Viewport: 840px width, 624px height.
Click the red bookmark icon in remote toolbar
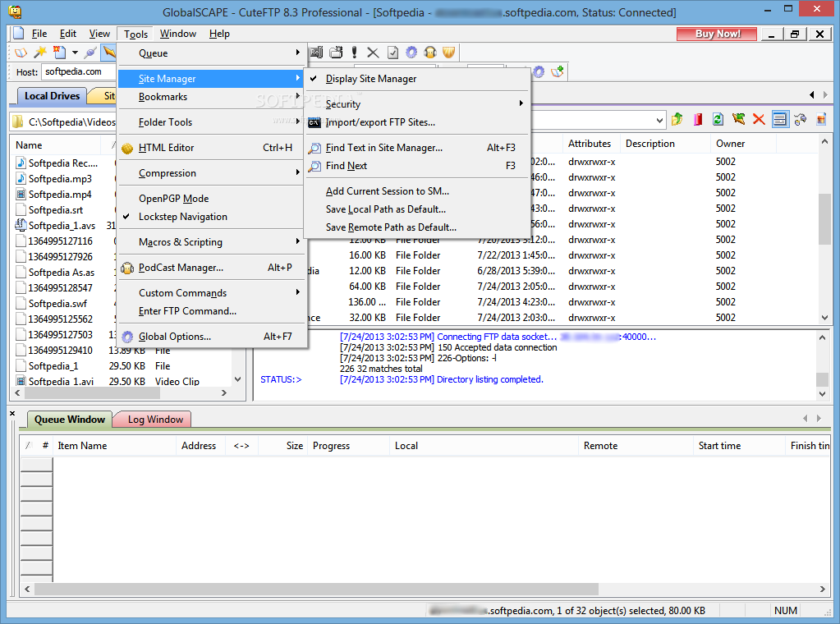(697, 119)
